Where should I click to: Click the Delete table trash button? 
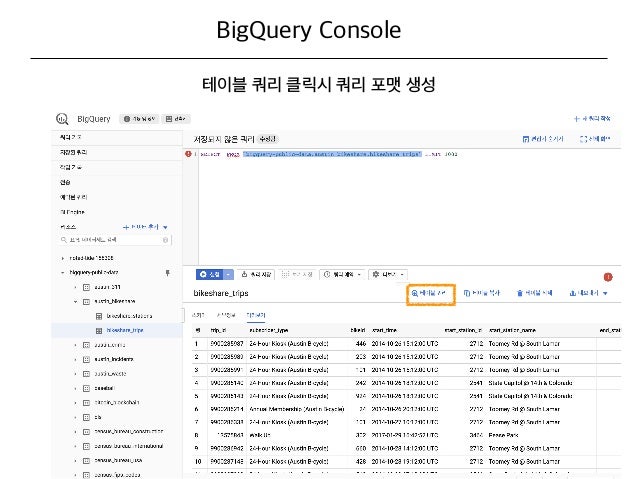[x=534, y=293]
